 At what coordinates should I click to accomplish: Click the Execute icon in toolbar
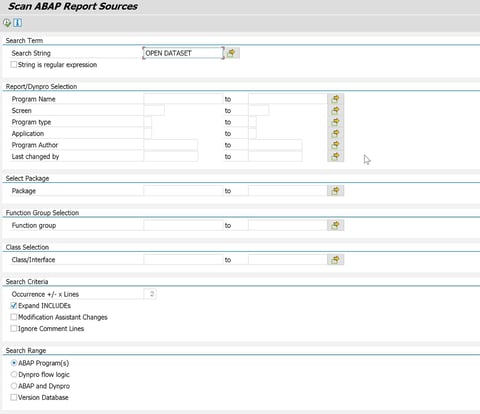[x=7, y=23]
